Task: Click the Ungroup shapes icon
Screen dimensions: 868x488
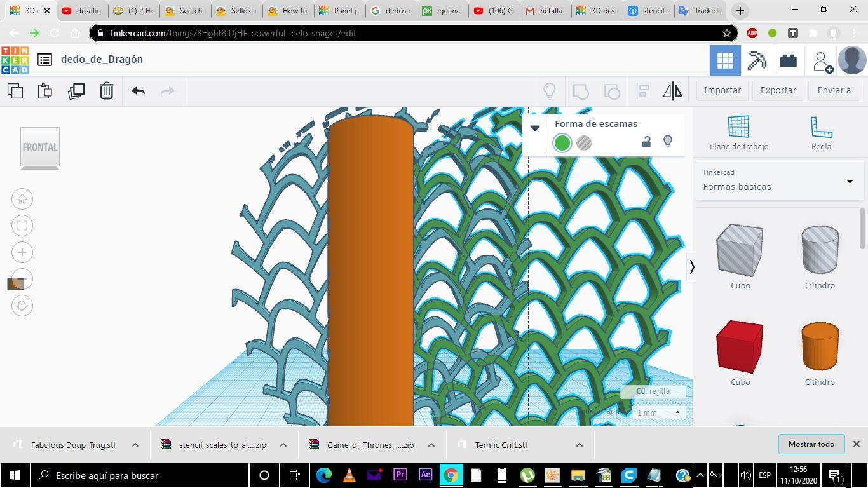Action: [612, 91]
